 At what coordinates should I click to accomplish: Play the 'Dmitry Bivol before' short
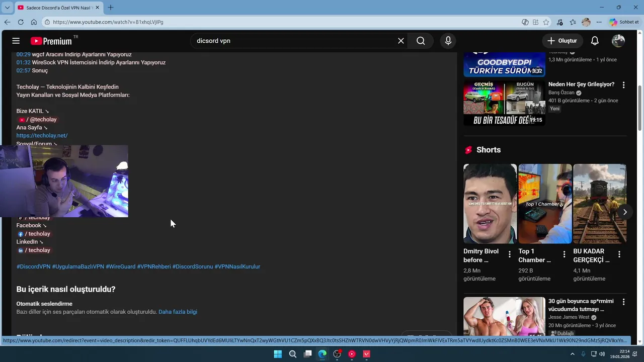click(490, 204)
